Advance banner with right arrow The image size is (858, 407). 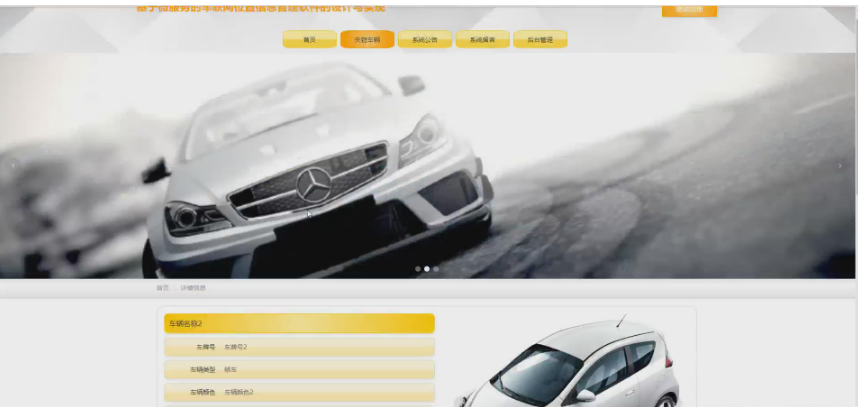(x=840, y=166)
